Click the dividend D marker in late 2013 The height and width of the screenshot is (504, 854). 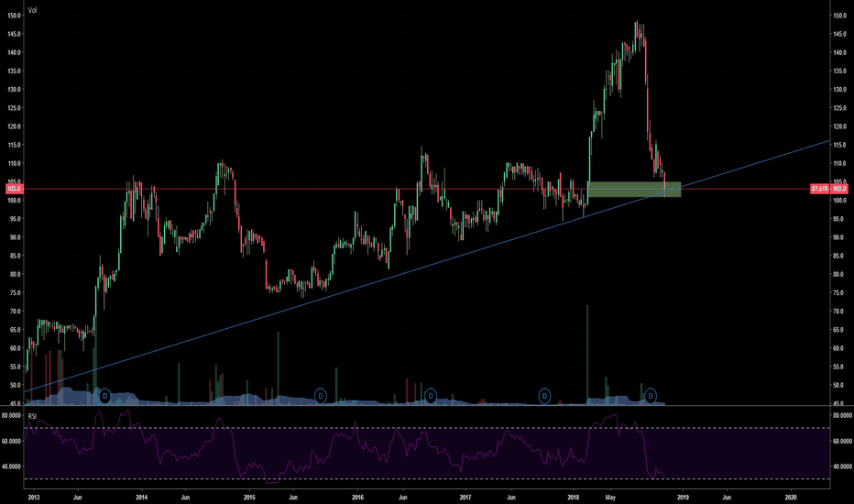[104, 396]
